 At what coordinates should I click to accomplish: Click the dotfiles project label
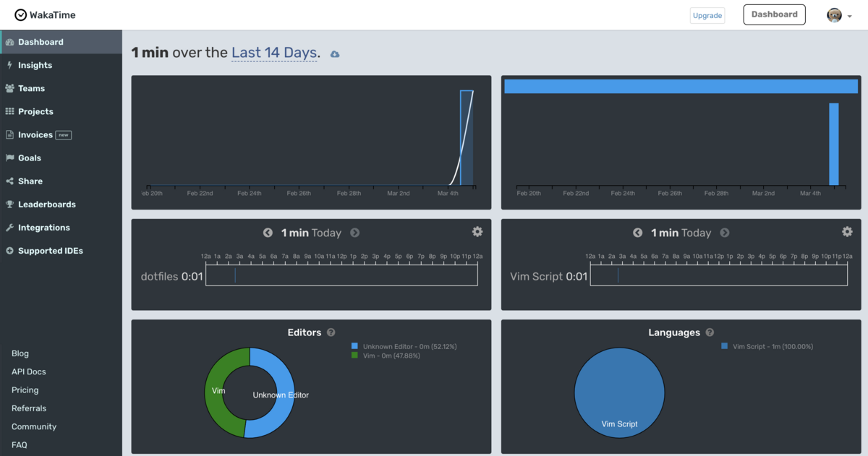159,276
